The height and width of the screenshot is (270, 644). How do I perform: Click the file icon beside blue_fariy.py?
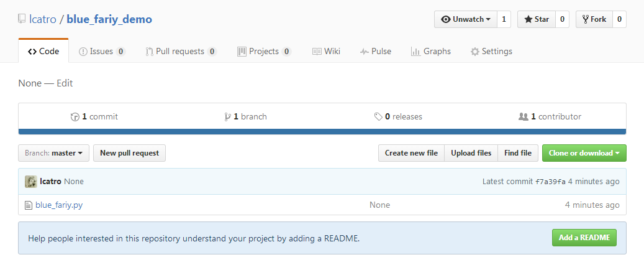click(x=29, y=205)
